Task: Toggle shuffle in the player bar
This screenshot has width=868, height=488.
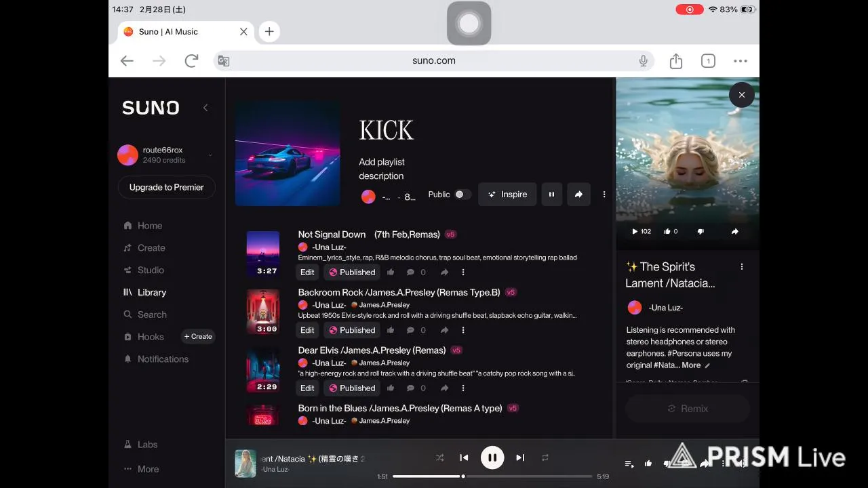Action: coord(439,457)
